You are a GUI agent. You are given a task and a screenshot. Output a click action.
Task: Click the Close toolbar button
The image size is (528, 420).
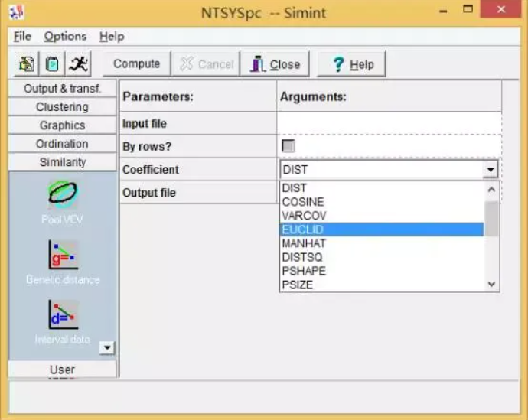[275, 64]
